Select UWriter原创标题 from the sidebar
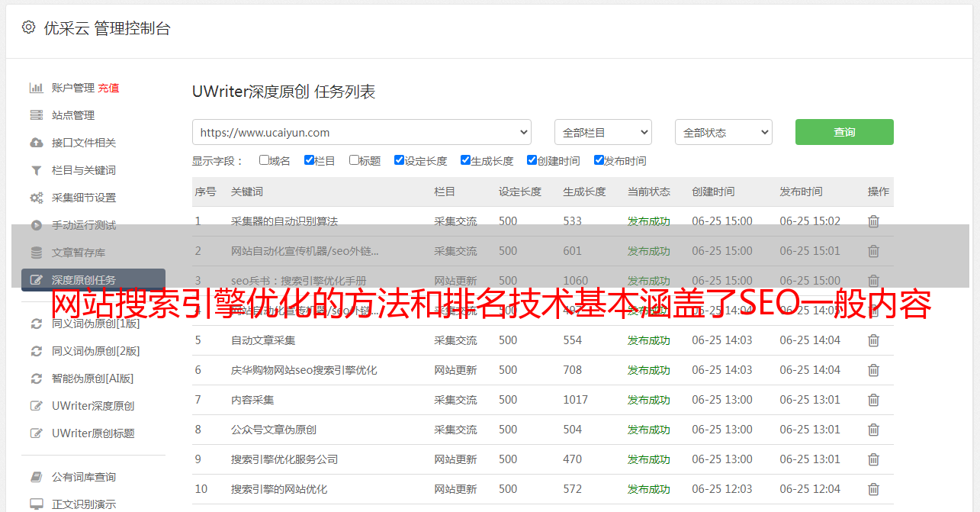This screenshot has height=512, width=980. tap(93, 433)
